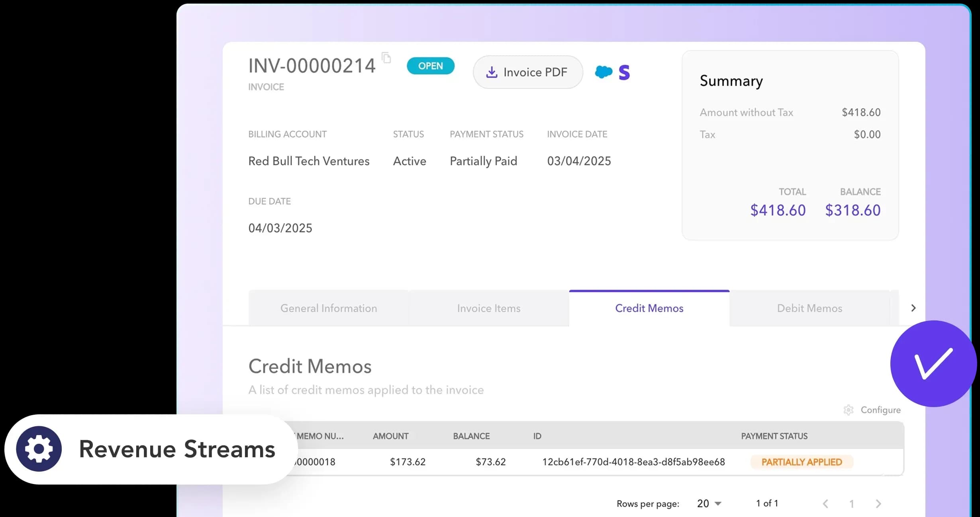Click the Salesforce cloud icon
This screenshot has height=517, width=980.
tap(603, 72)
